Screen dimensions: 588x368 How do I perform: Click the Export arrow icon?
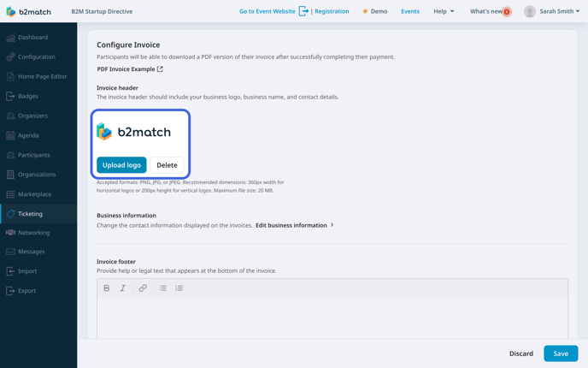click(x=10, y=291)
